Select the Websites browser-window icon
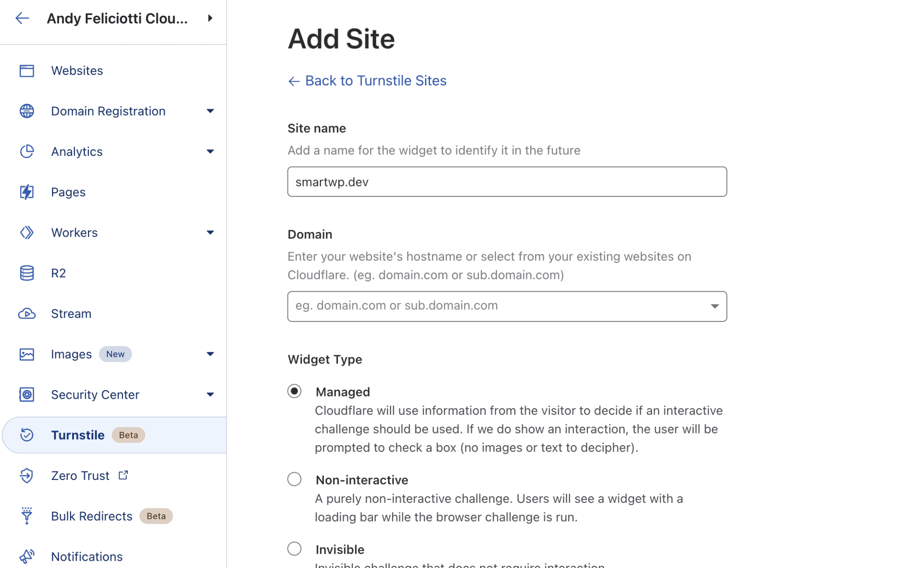 (x=27, y=70)
